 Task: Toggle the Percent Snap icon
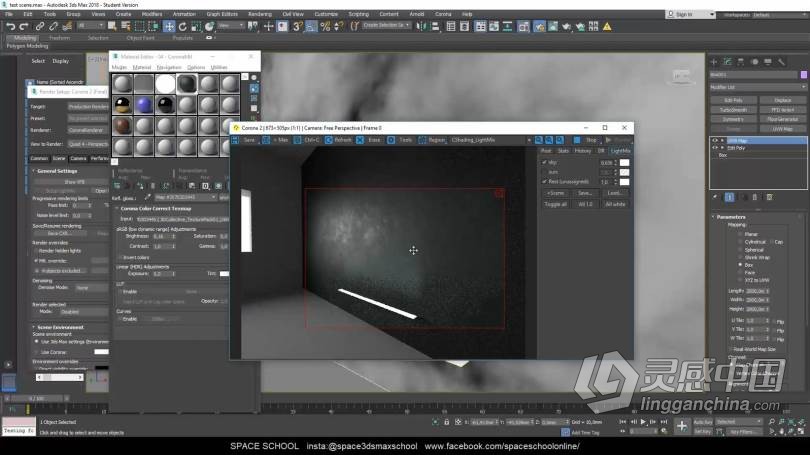click(x=325, y=26)
